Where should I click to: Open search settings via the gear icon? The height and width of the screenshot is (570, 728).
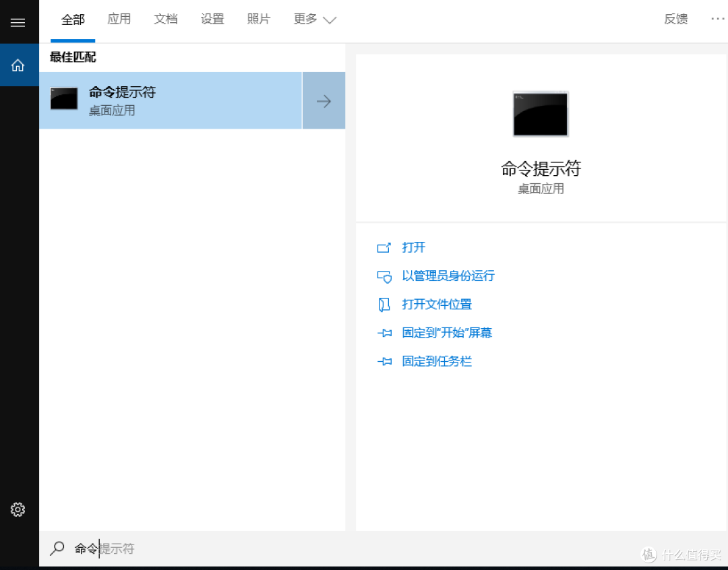click(18, 509)
